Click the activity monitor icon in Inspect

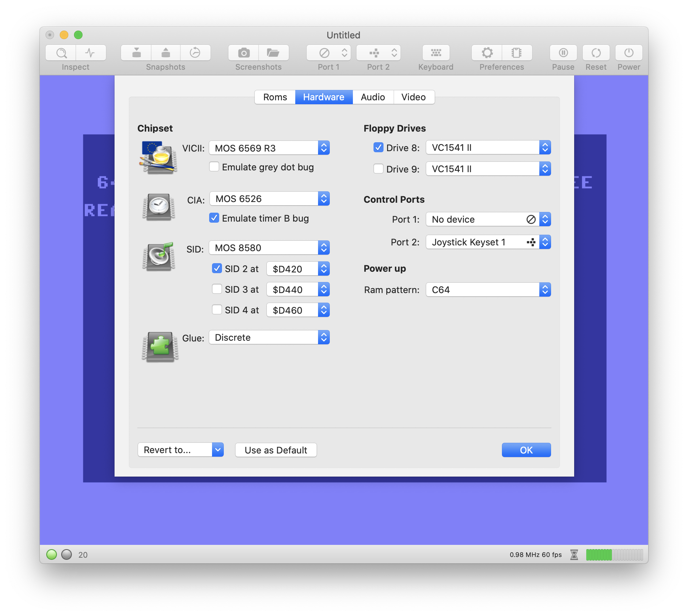(x=91, y=53)
